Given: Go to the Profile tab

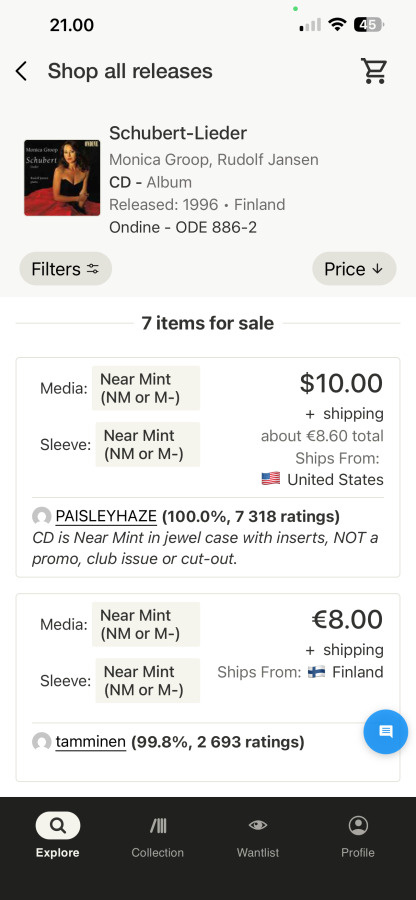Looking at the screenshot, I should tap(358, 836).
